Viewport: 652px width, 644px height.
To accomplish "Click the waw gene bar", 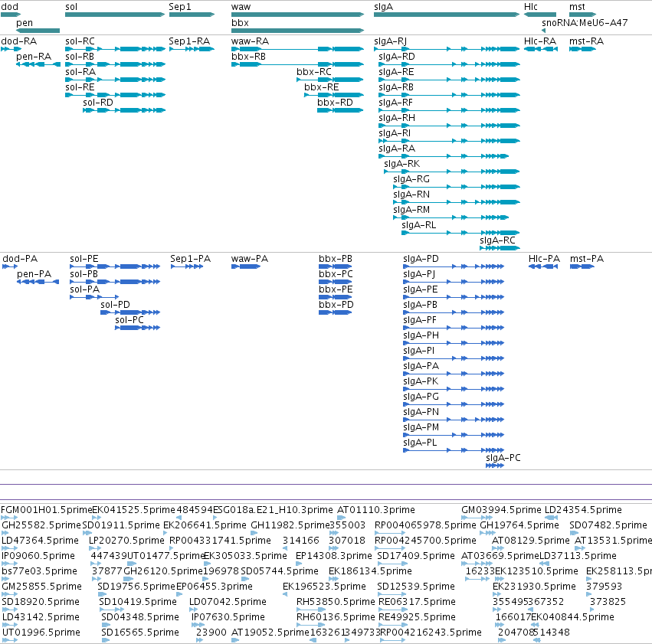I will [x=298, y=15].
